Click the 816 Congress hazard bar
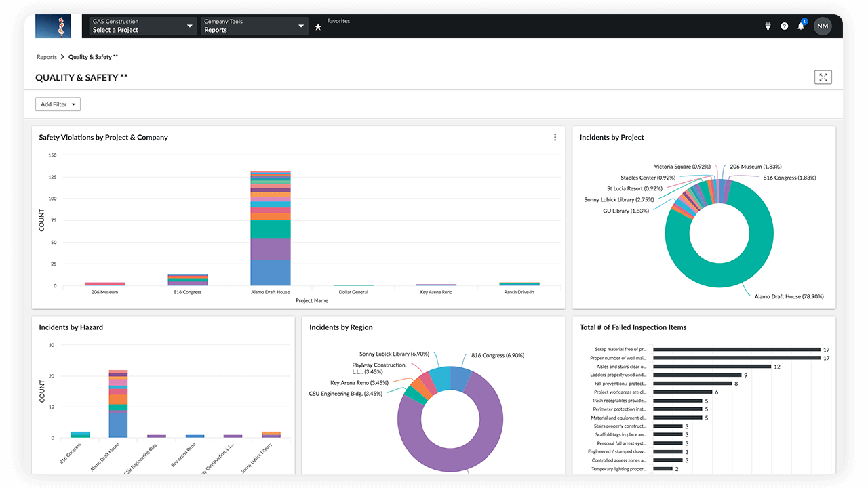This screenshot has height=488, width=868. point(80,434)
